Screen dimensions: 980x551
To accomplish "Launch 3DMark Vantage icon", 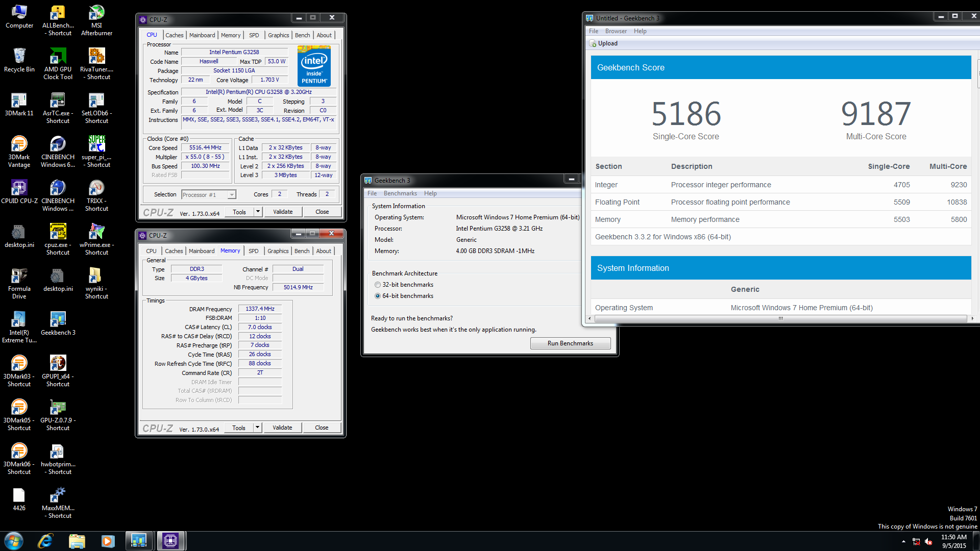I will pos(19,152).
